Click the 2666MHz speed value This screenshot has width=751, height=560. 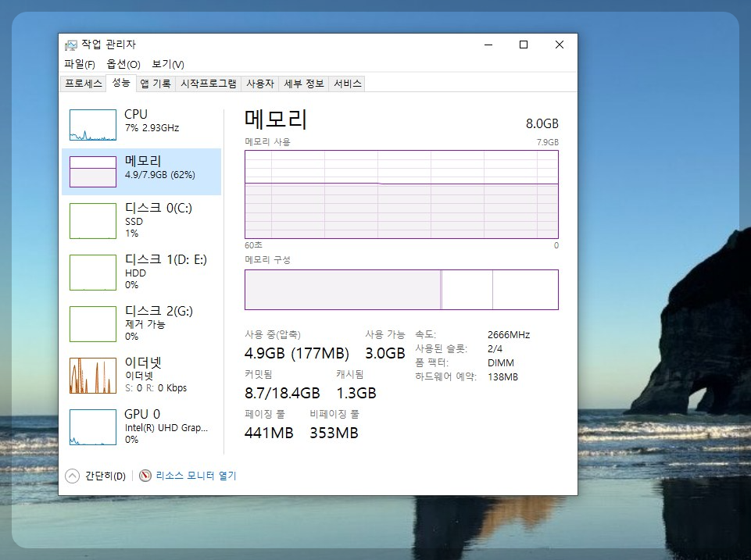[x=509, y=334]
